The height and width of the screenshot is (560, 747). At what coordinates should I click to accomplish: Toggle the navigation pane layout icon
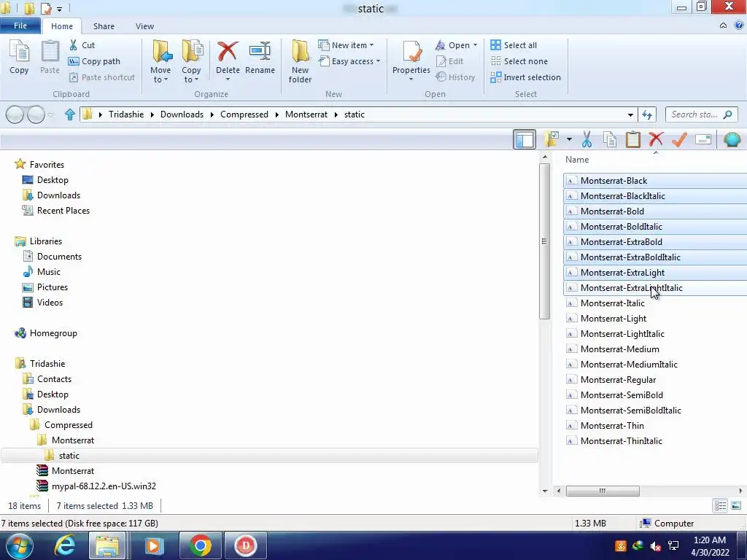coord(525,139)
